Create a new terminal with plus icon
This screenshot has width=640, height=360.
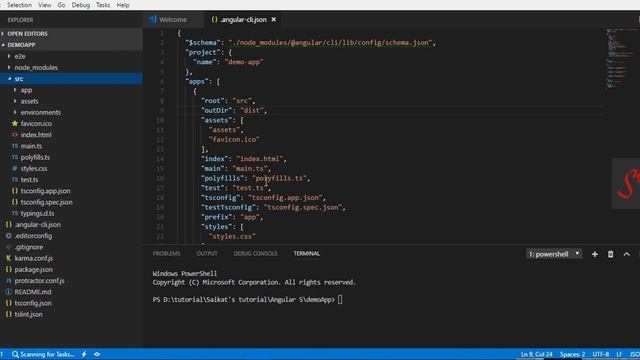595,254
